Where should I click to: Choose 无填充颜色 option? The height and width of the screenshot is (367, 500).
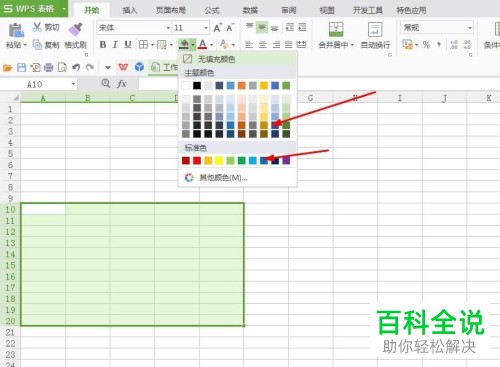click(237, 59)
